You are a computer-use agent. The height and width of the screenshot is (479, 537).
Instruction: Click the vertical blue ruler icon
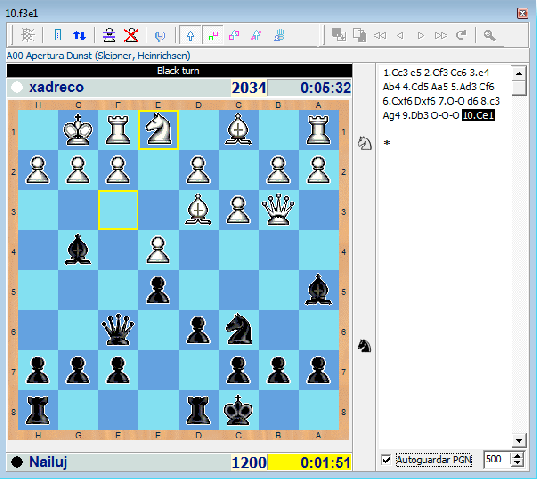click(58, 35)
